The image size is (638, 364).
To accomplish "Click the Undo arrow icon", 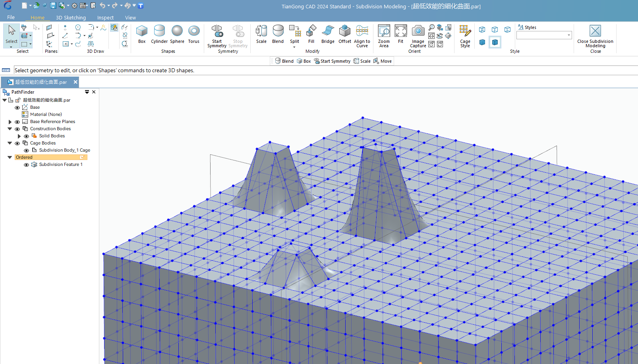I will tap(102, 6).
